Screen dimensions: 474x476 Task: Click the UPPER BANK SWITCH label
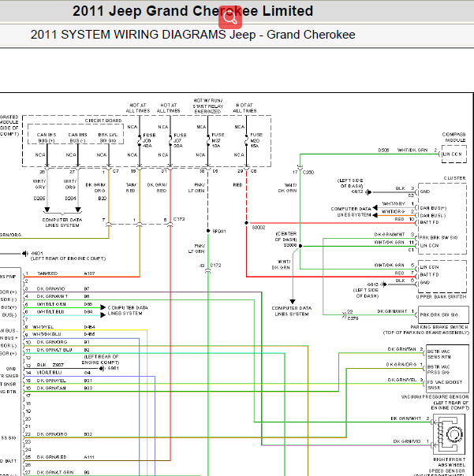(x=441, y=296)
